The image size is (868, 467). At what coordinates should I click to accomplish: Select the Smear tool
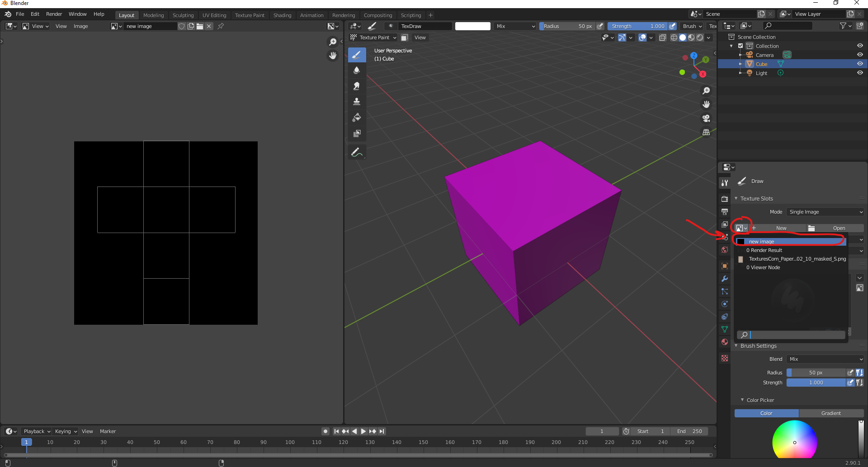(357, 86)
